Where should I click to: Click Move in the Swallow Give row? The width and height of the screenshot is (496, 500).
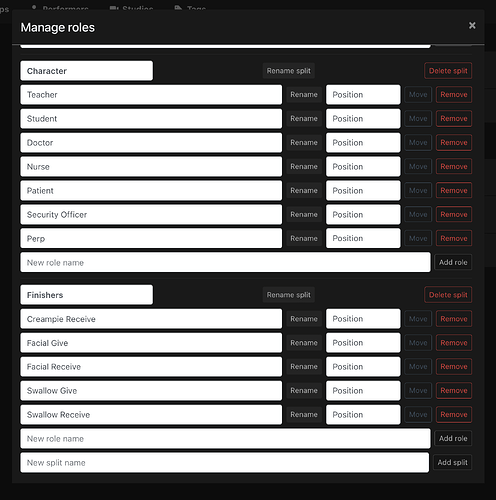pos(418,391)
